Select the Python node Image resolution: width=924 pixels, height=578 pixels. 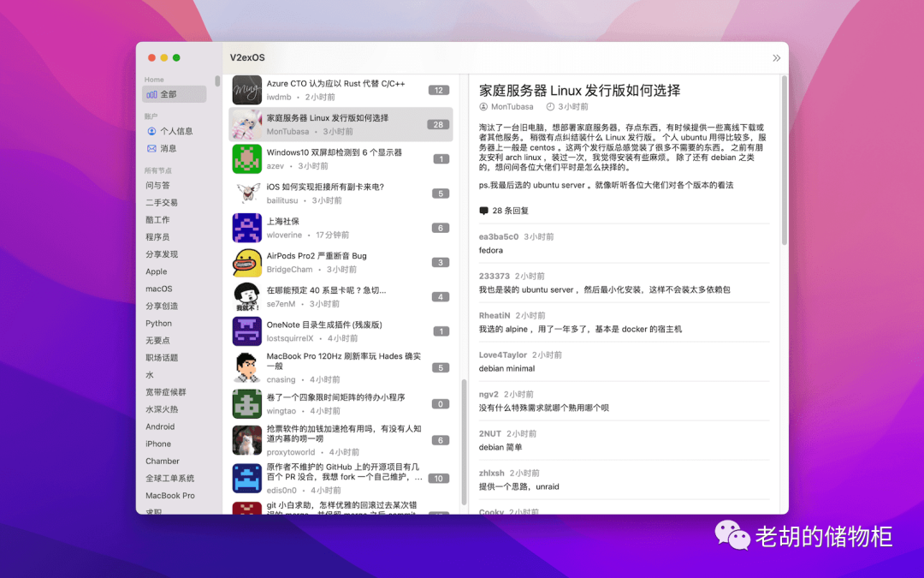158,323
